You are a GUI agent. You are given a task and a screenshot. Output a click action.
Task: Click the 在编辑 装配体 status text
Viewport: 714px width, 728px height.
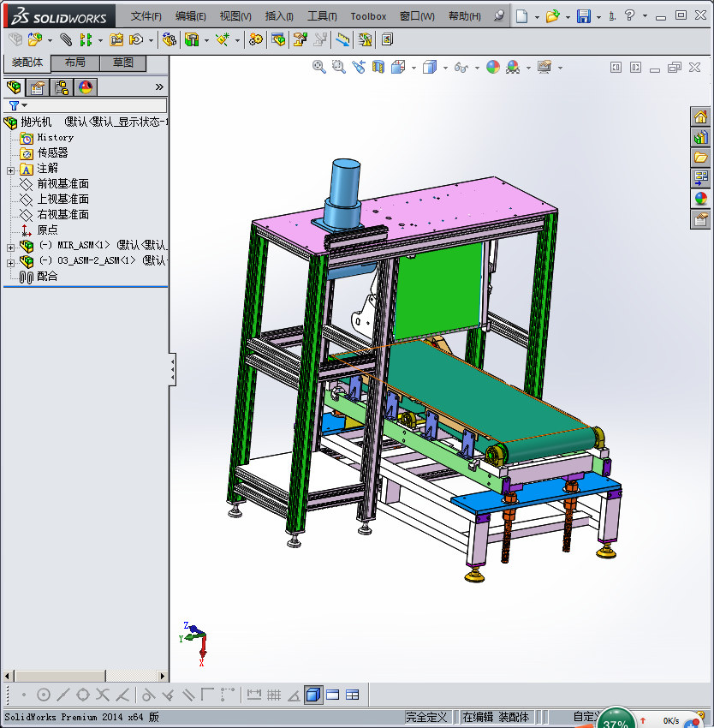tap(496, 717)
